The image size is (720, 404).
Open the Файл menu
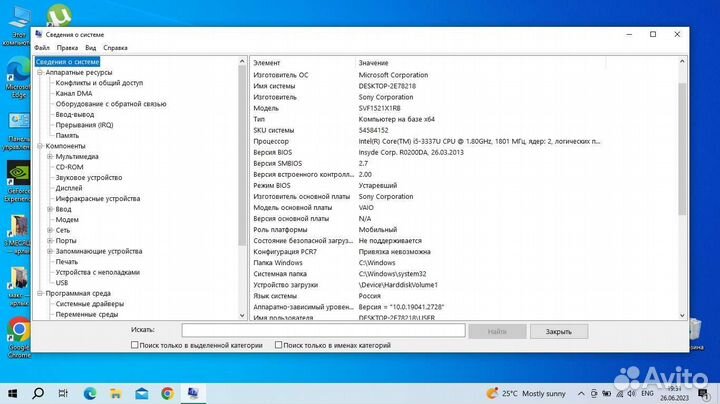point(42,48)
